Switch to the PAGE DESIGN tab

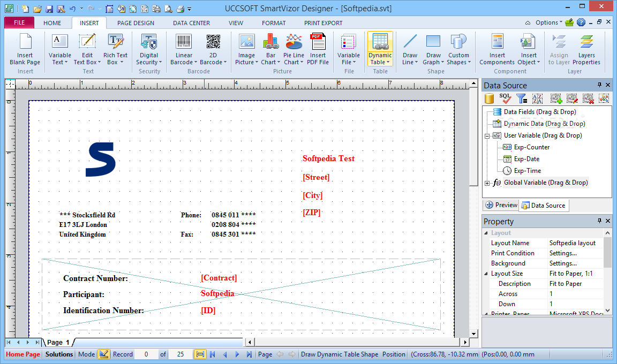click(136, 23)
